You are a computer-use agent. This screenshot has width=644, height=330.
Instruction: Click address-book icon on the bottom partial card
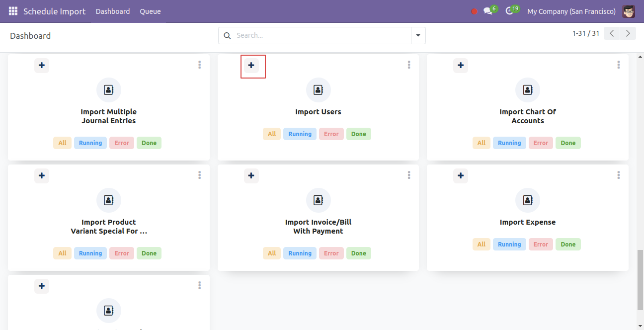[109, 311]
